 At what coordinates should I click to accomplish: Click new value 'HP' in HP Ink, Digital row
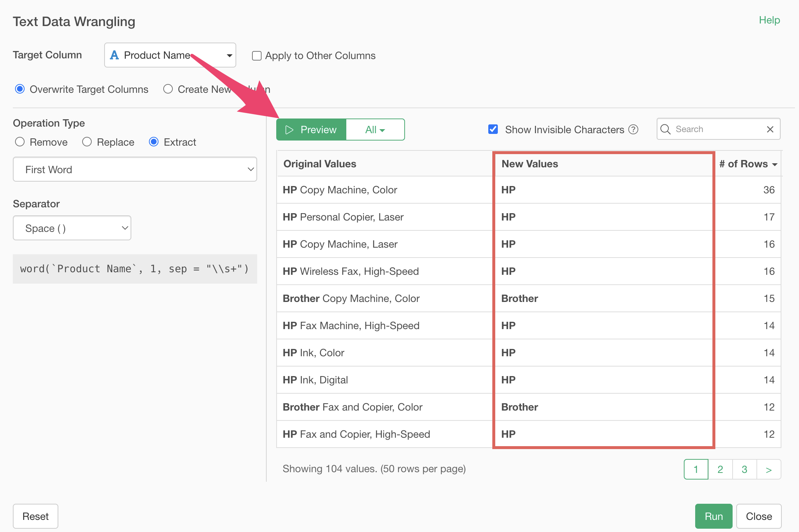point(508,380)
